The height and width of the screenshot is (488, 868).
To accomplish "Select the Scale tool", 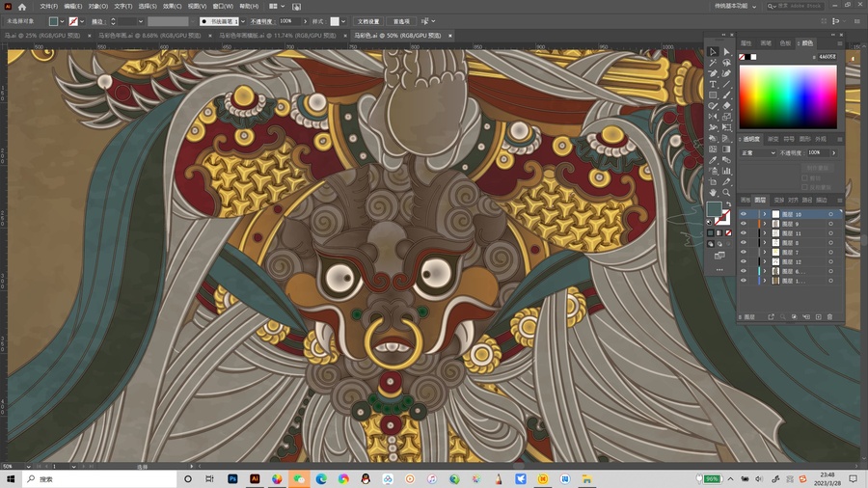I will pyautogui.click(x=726, y=117).
